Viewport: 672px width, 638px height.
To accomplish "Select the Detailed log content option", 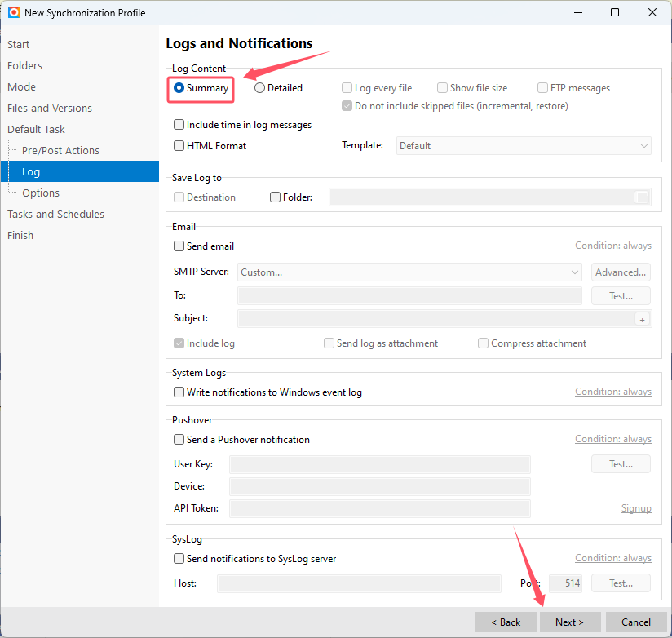I will point(260,88).
